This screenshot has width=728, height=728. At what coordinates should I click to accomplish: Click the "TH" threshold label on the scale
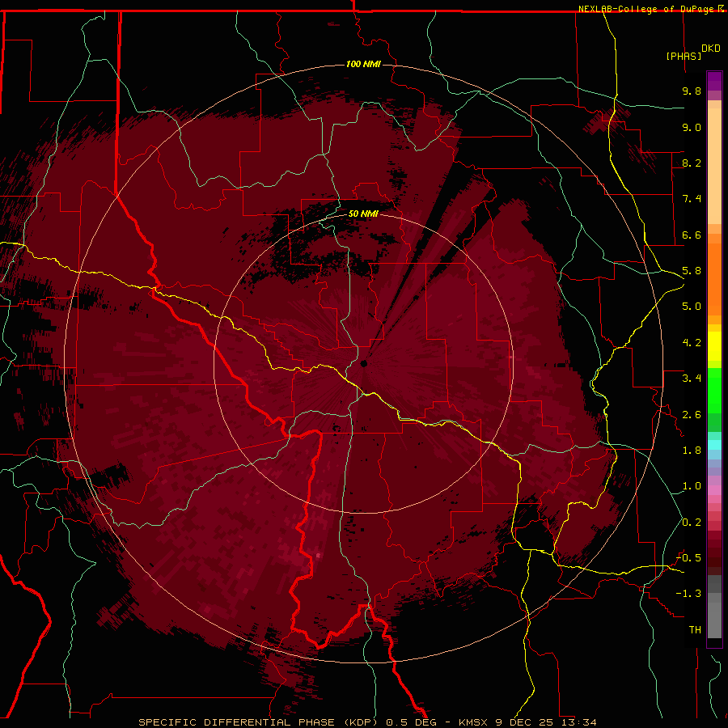pos(695,630)
